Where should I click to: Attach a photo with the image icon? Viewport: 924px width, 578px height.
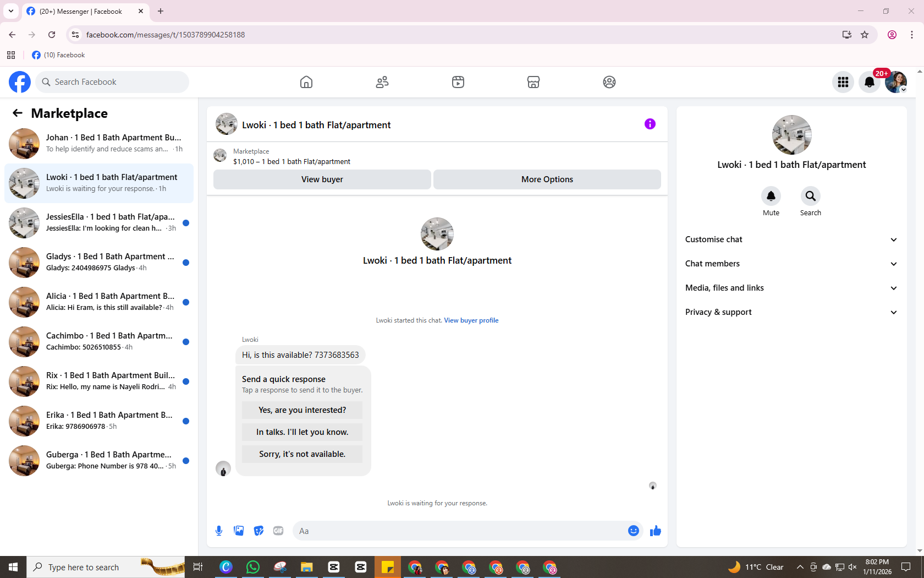[x=239, y=531]
